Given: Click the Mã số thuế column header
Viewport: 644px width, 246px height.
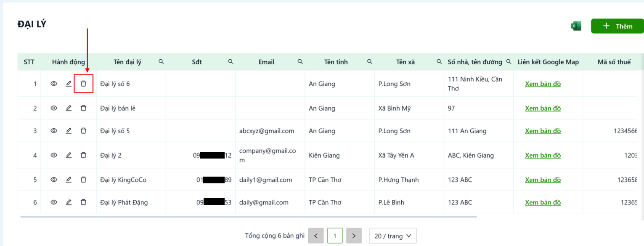Looking at the screenshot, I should pyautogui.click(x=614, y=62).
